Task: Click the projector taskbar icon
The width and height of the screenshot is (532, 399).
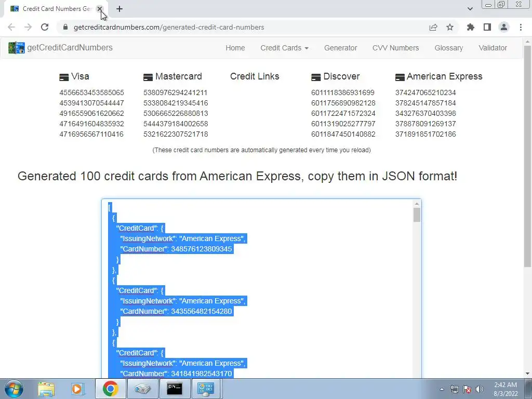Action: (x=142, y=389)
